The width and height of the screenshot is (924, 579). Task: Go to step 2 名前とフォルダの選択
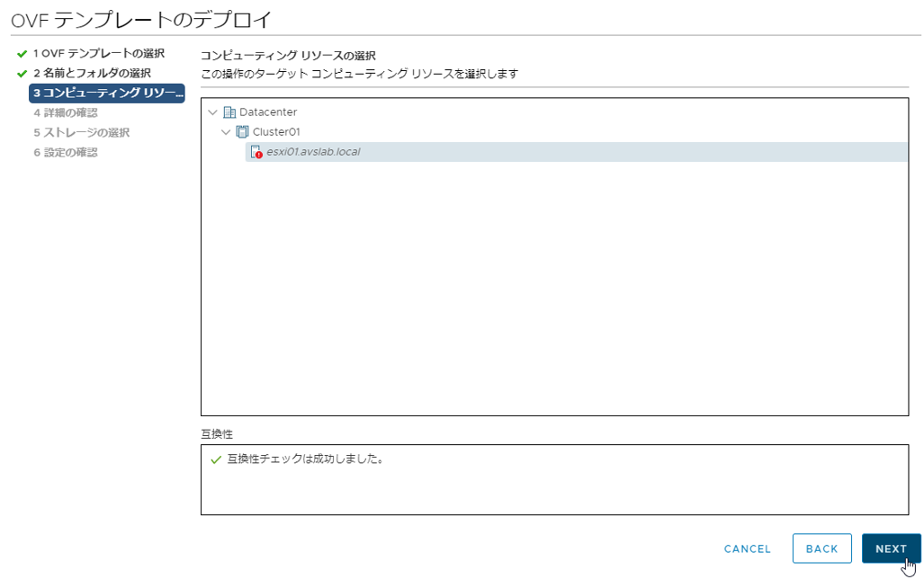[x=92, y=73]
